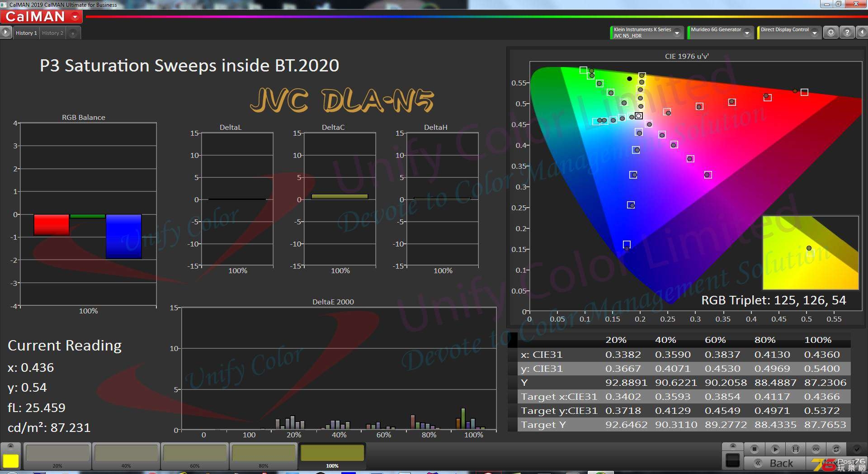Click the P3 Saturation Sweeps inside BT.2020 title

pyautogui.click(x=189, y=66)
